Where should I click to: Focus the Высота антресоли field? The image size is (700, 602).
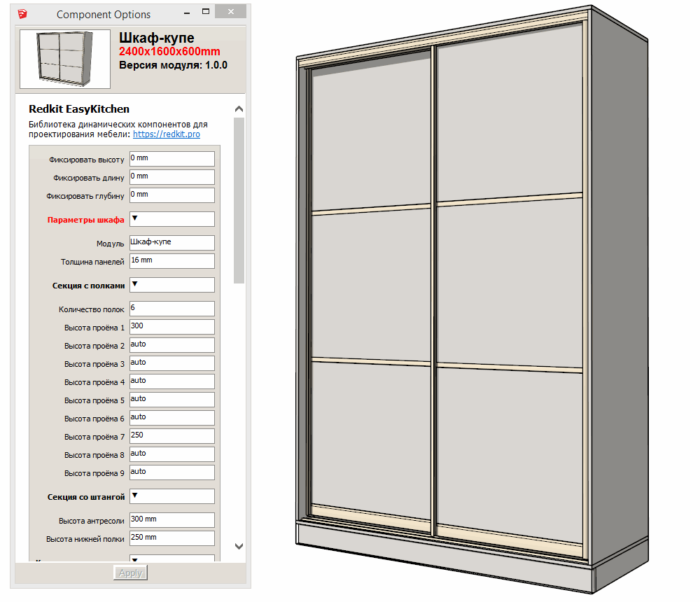(171, 520)
